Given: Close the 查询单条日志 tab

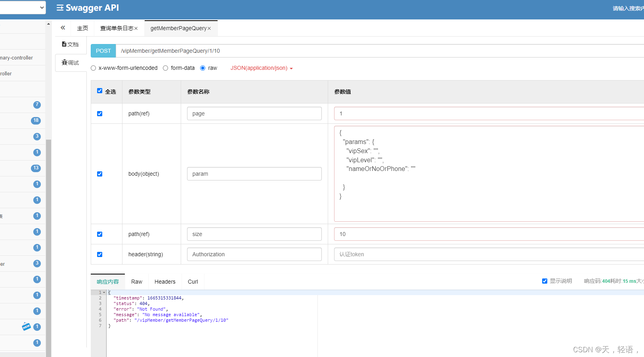Looking at the screenshot, I should pyautogui.click(x=136, y=29).
